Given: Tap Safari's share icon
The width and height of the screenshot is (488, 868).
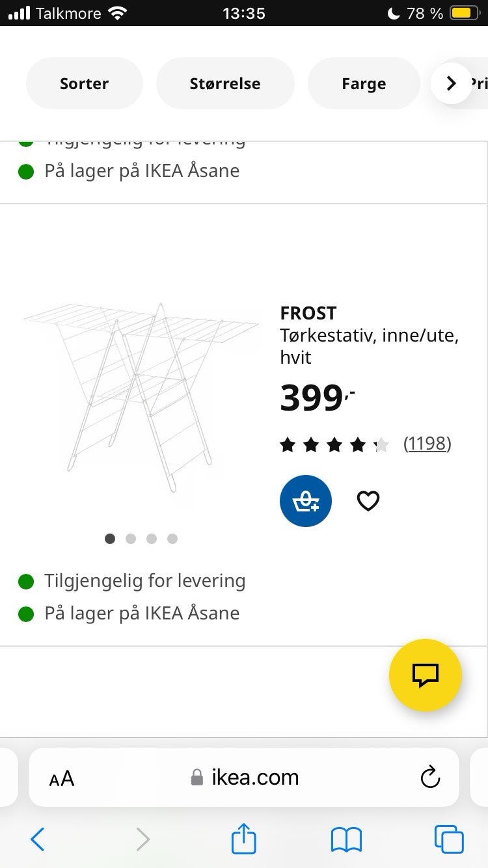Looking at the screenshot, I should coord(244,839).
